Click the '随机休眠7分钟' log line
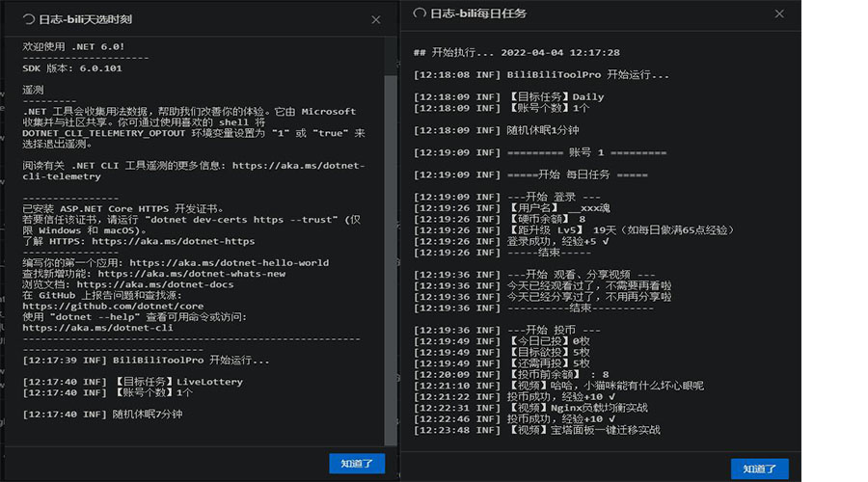Viewport: 868px width, 482px height. [102, 414]
